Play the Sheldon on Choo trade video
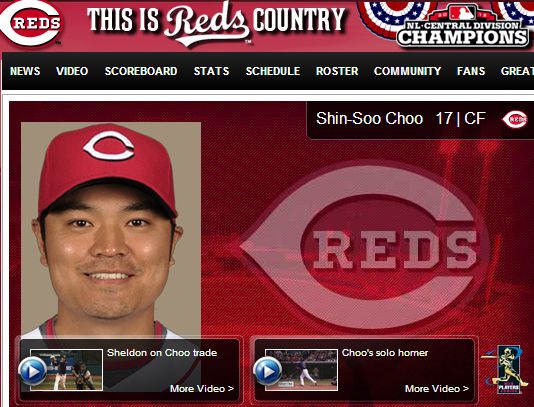The image size is (534, 407). coord(32,371)
